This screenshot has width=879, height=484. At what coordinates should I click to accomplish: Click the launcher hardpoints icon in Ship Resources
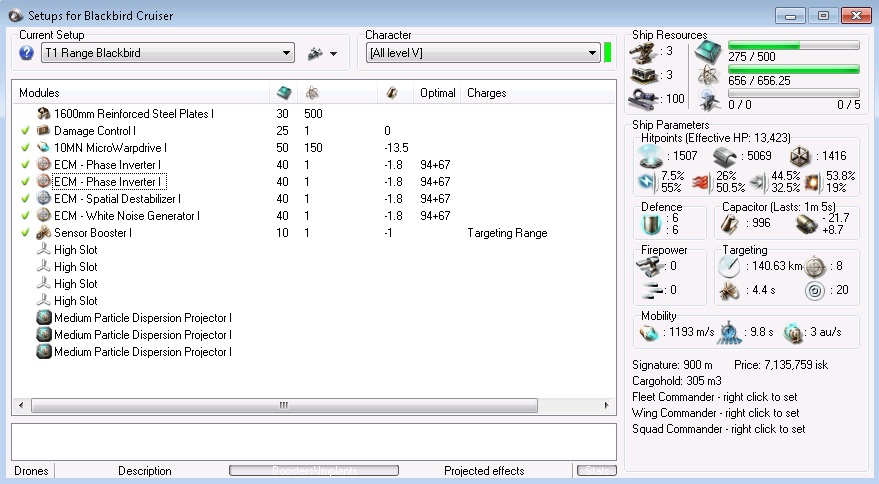[x=643, y=75]
